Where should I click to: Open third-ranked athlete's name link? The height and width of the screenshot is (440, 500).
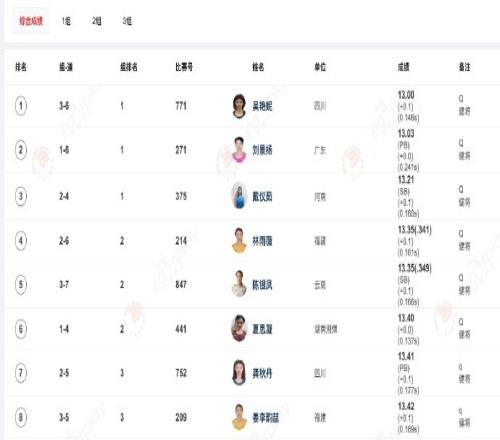click(262, 196)
